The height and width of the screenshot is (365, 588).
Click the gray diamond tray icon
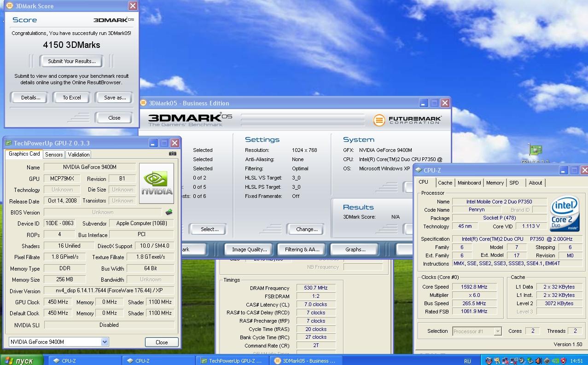pyautogui.click(x=547, y=360)
